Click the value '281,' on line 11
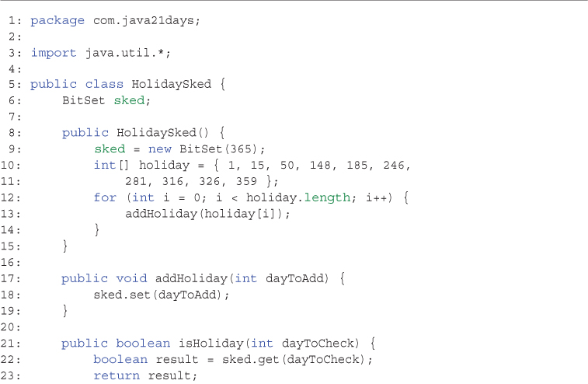 pyautogui.click(x=138, y=181)
